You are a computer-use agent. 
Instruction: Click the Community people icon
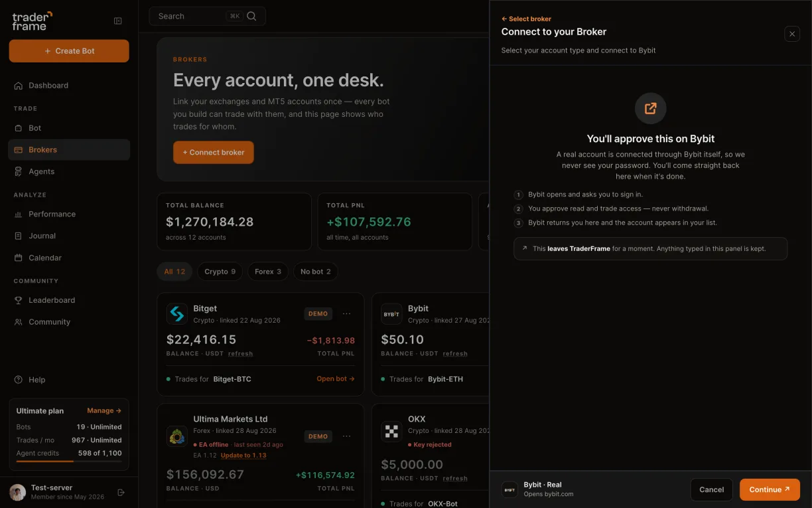[x=19, y=323]
